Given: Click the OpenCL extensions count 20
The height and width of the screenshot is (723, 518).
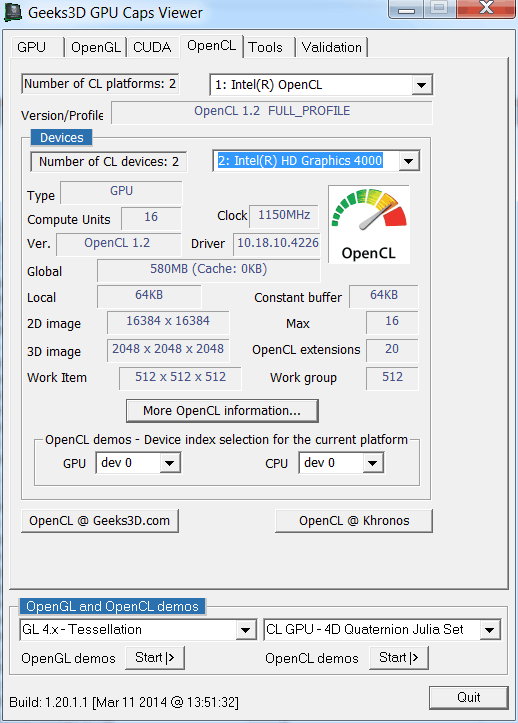Looking at the screenshot, I should pos(392,350).
